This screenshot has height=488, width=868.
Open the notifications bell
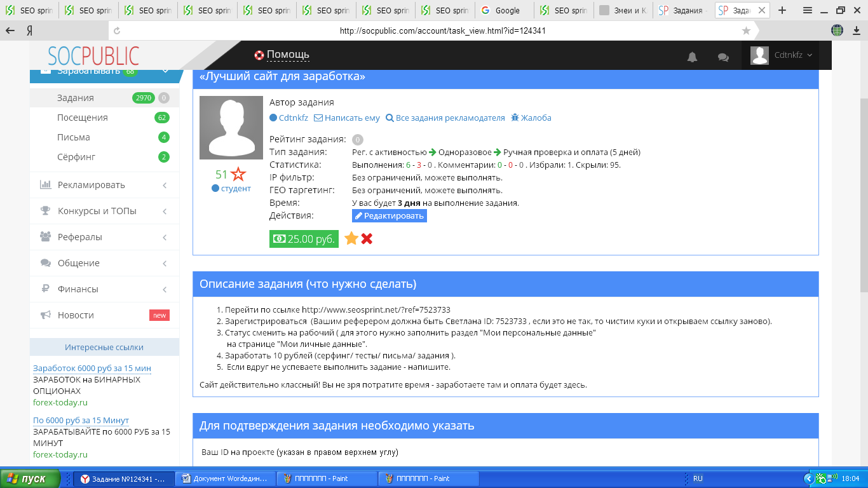693,57
